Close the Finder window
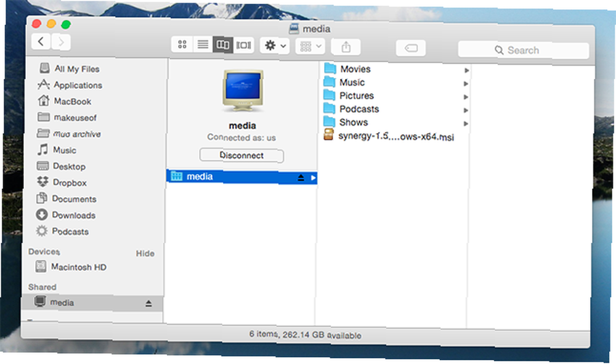Image resolution: width=616 pixels, height=364 pixels. tap(36, 23)
